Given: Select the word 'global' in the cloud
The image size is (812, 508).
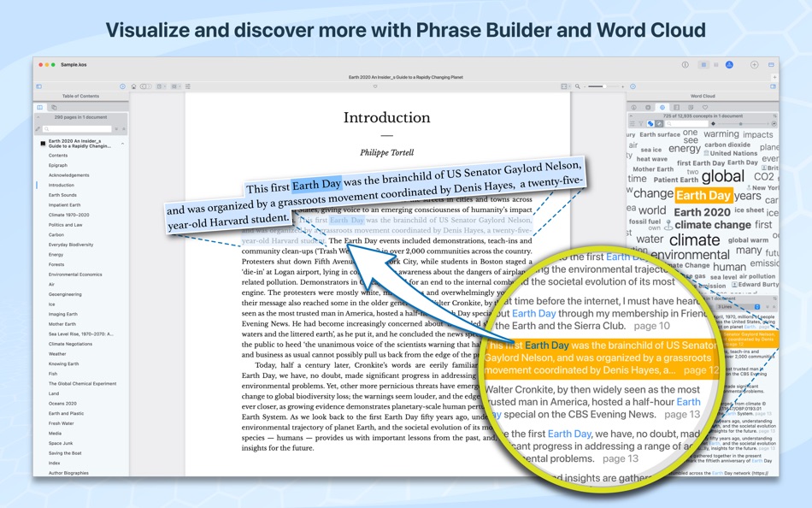Looking at the screenshot, I should (723, 177).
